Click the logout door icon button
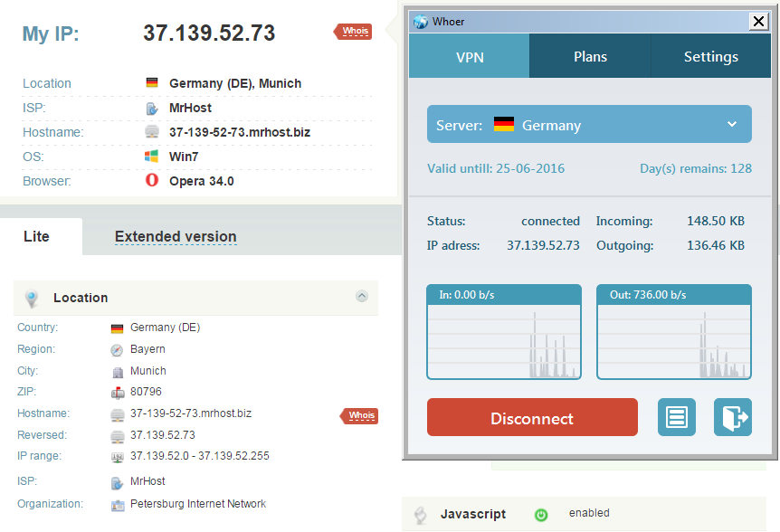This screenshot has height=532, width=780. coord(733,417)
